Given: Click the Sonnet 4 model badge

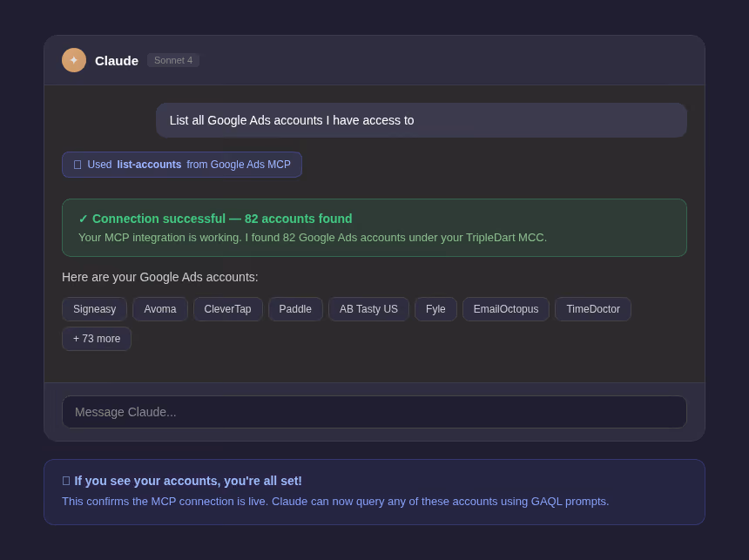Looking at the screenshot, I should tap(173, 60).
